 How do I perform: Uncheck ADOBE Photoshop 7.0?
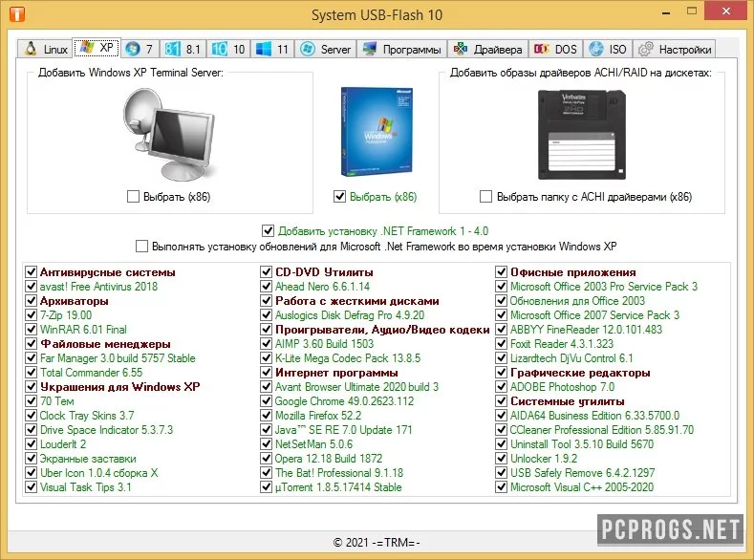pos(502,386)
